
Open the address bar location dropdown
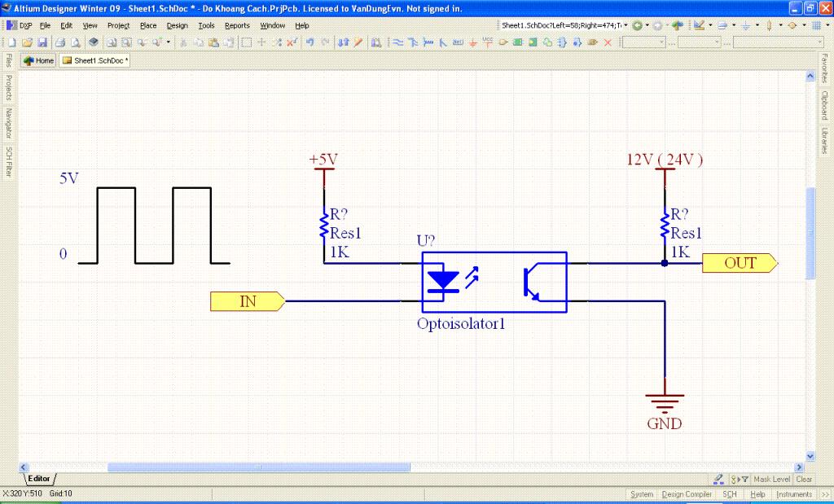(x=624, y=25)
